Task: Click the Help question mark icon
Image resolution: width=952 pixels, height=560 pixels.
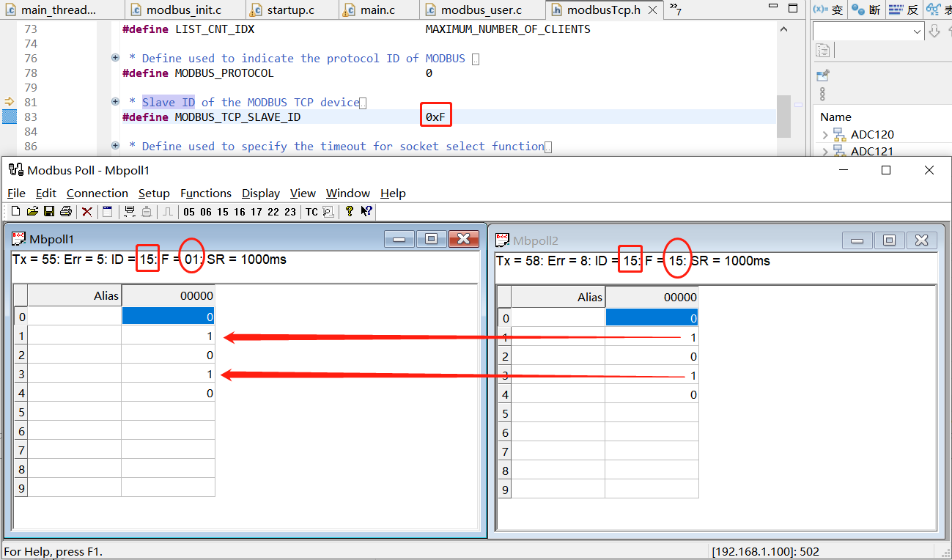Action: 350,211
